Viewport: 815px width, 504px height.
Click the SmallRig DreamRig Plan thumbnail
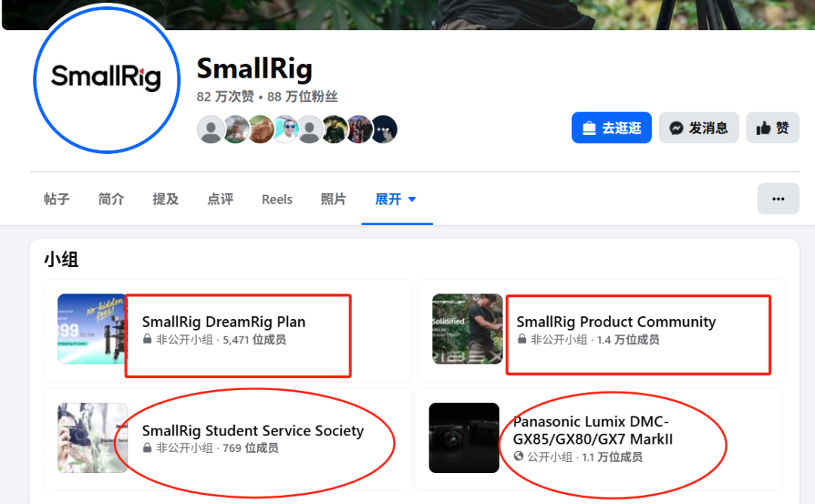pos(92,328)
